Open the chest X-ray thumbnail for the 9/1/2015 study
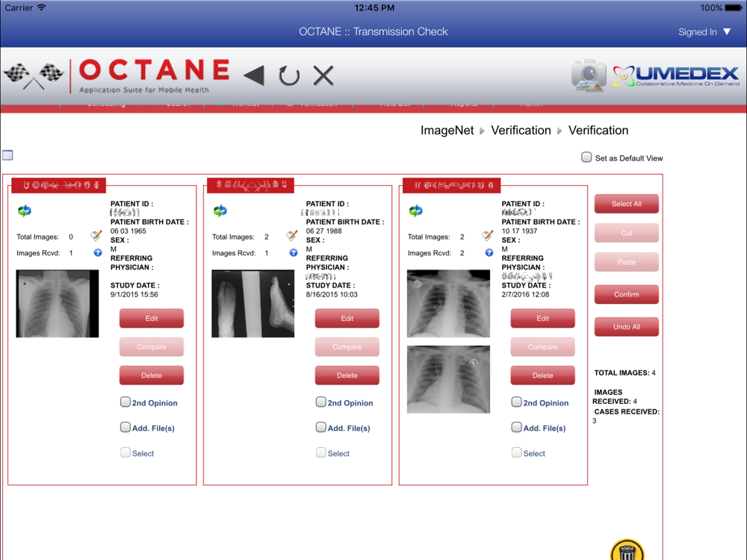The width and height of the screenshot is (747, 560). point(58,304)
